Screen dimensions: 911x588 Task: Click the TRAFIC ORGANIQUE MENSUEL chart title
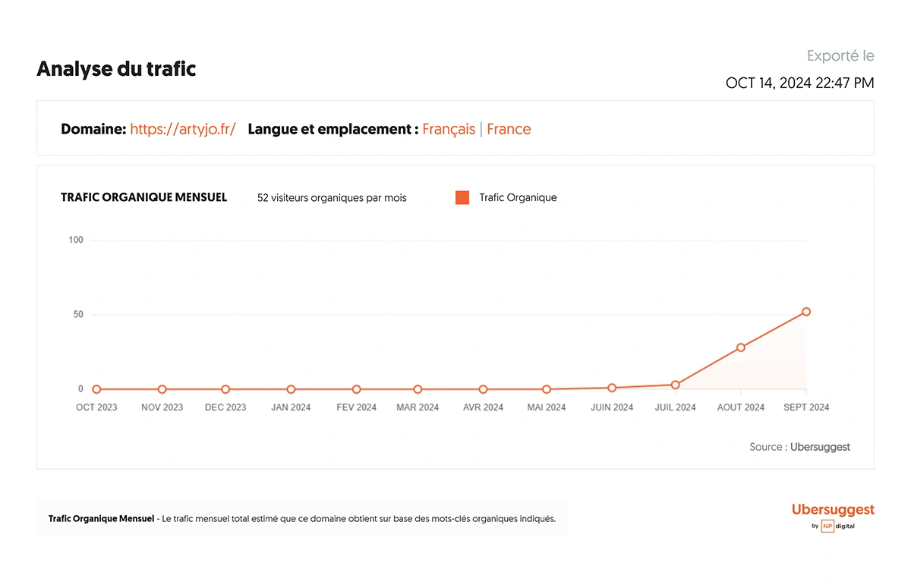143,197
